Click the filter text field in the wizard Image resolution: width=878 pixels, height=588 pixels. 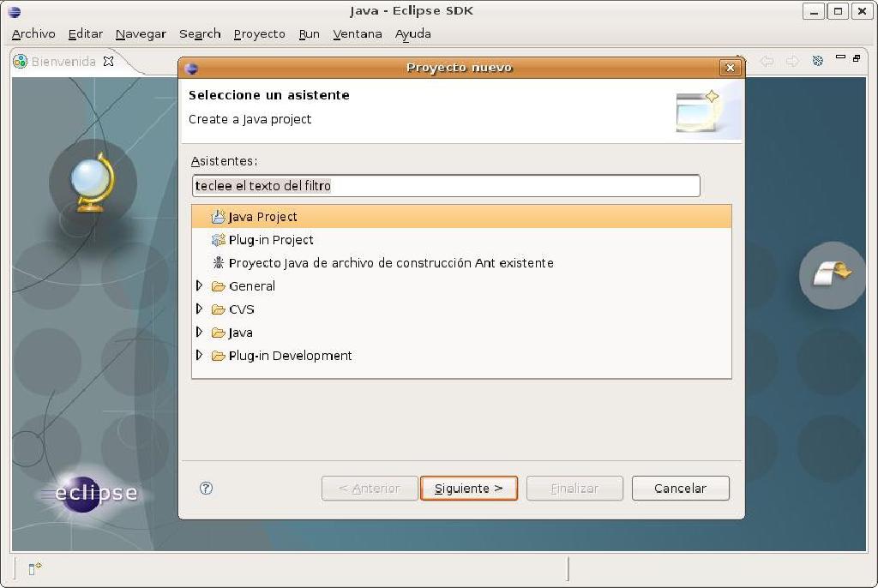446,185
